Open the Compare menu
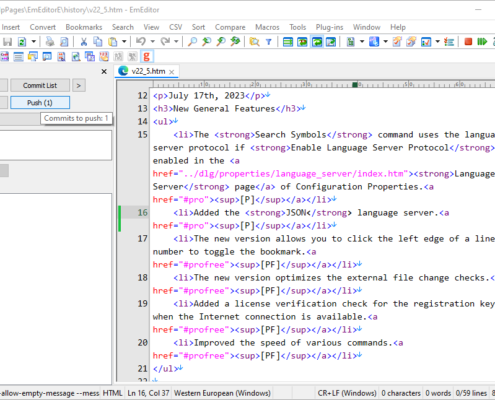This screenshot has height=400, width=495. (x=230, y=27)
